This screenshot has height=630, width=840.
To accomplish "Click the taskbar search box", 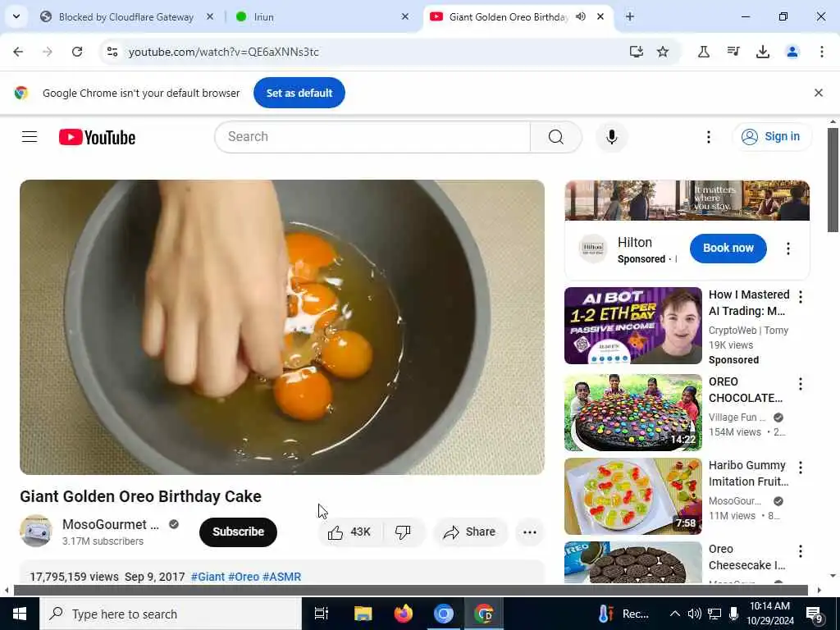I will [x=171, y=614].
